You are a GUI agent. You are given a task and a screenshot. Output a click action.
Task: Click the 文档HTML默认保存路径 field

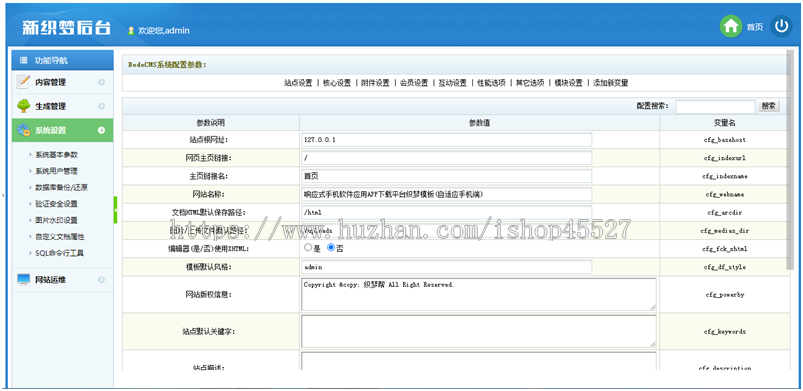(447, 212)
